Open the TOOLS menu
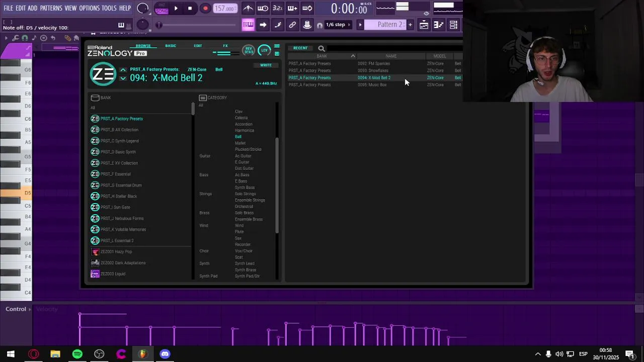The width and height of the screenshot is (644, 362). (x=109, y=8)
